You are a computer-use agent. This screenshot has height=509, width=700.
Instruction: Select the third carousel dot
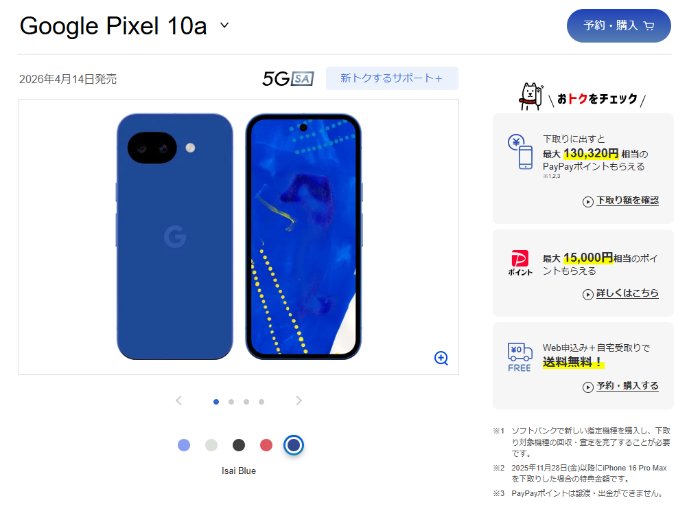coord(246,402)
